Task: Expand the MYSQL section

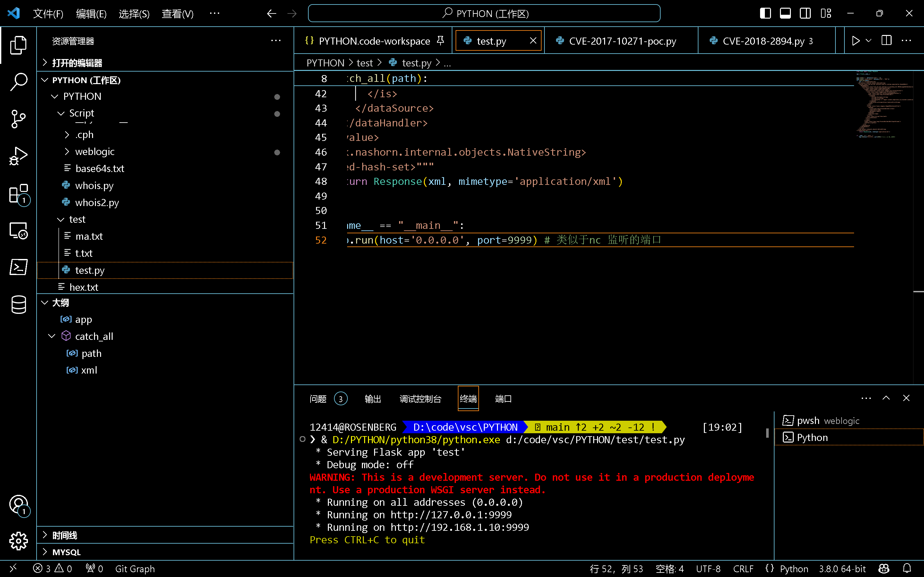Action: tap(45, 552)
